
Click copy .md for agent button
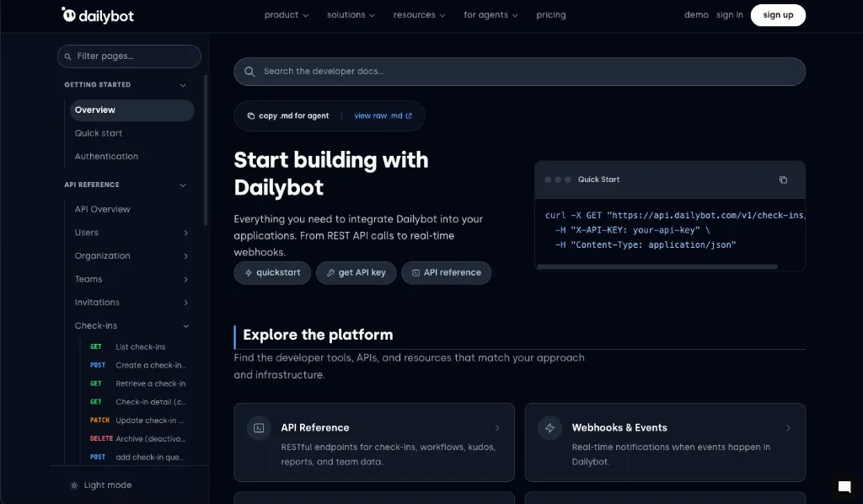(x=288, y=116)
